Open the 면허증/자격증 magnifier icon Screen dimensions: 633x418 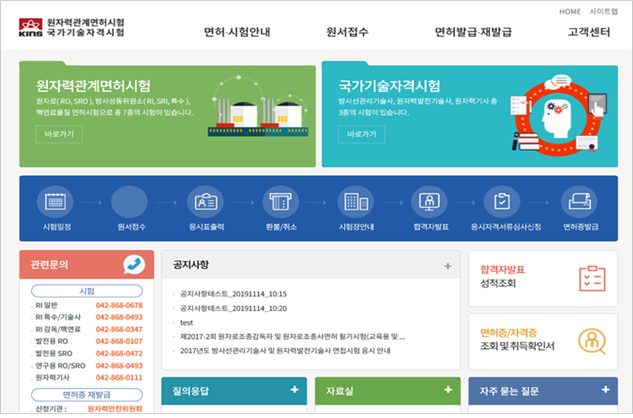pos(591,342)
